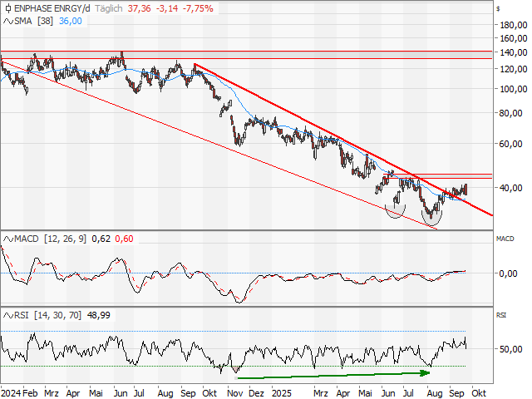532x399 pixels.
Task: Click the 180,00 price axis label
Action: pos(514,25)
